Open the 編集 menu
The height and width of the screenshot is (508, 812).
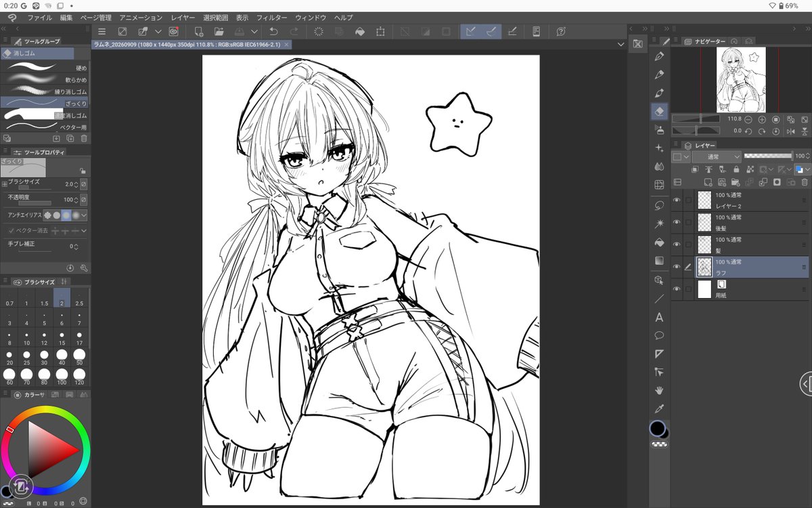(x=66, y=17)
